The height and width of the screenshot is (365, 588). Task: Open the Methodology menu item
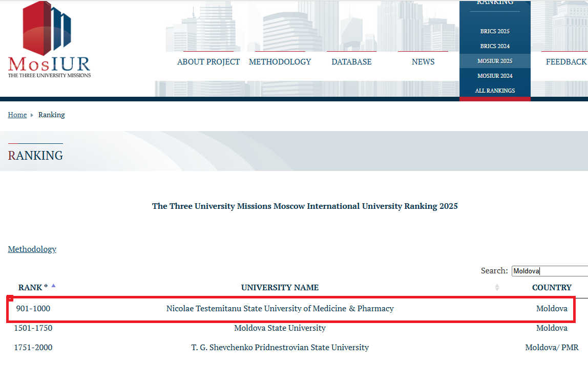280,62
